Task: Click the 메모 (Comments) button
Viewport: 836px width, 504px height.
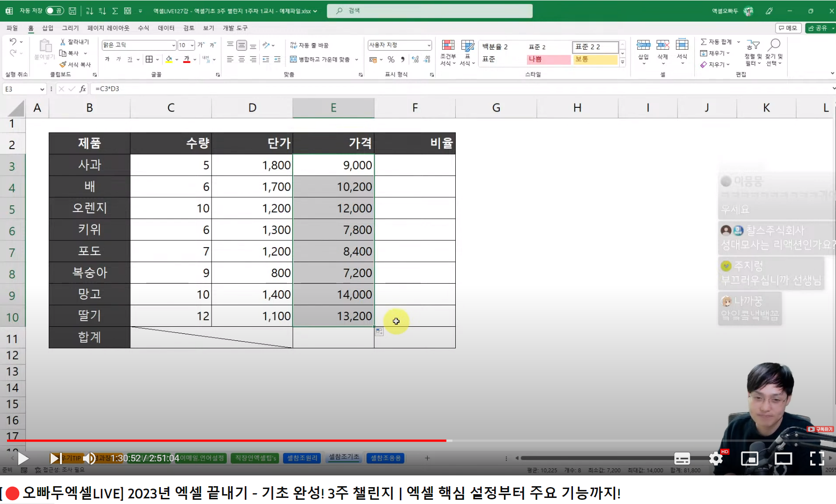Action: point(788,28)
